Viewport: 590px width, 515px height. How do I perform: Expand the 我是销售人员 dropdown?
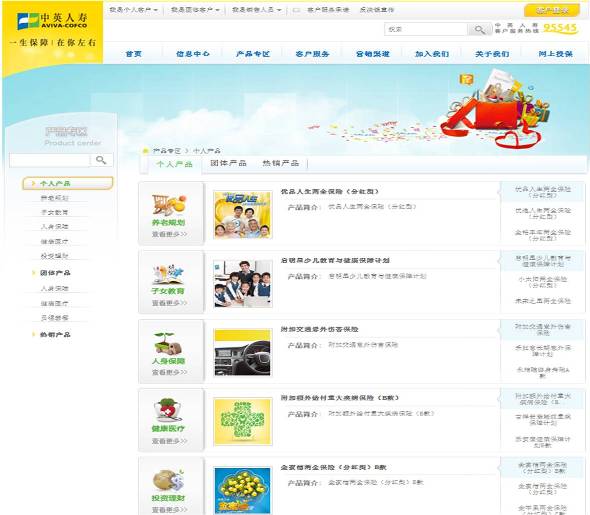[x=256, y=10]
